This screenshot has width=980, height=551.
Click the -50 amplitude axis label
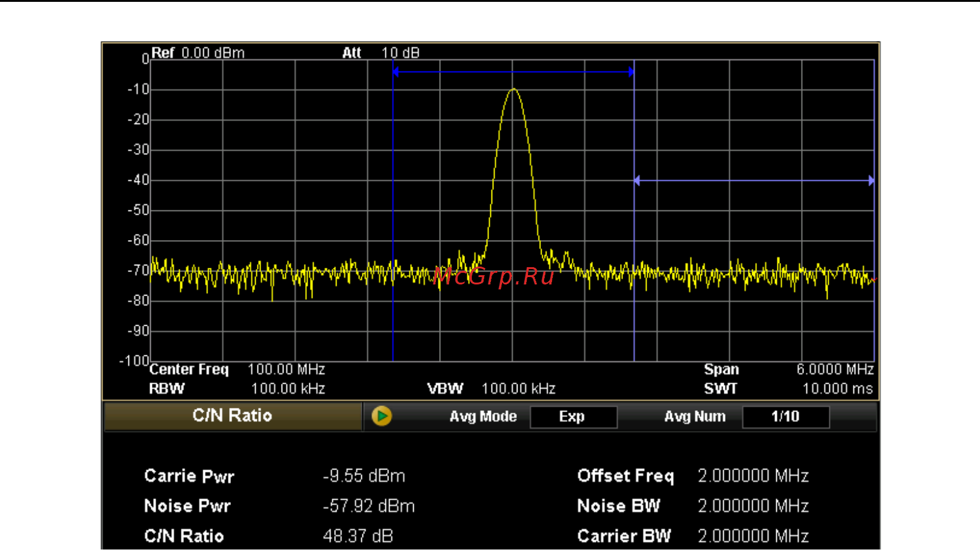[x=138, y=210]
